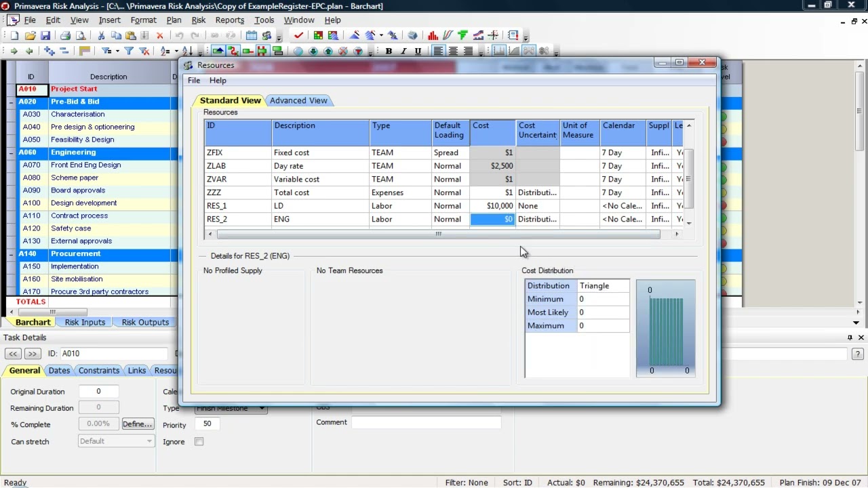Open the scatter plot icon
This screenshot has width=868, height=488.
point(493,35)
